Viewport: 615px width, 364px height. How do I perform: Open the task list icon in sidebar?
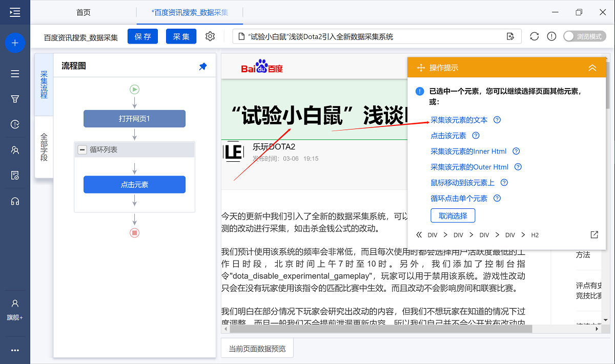coord(15,74)
